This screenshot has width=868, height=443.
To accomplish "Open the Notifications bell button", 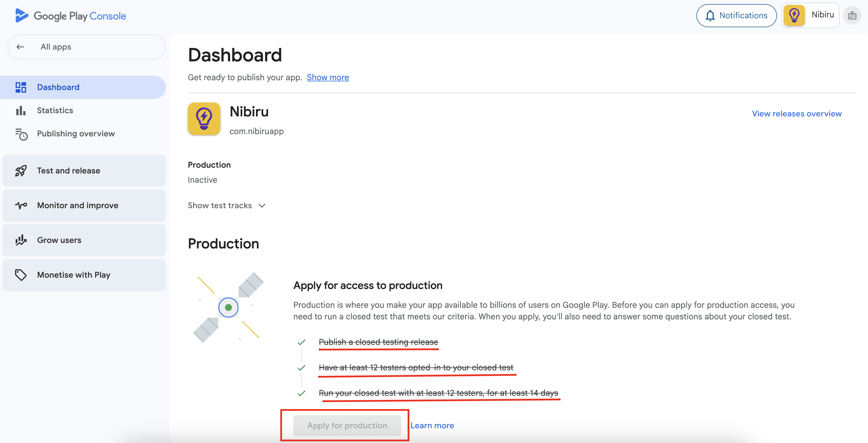I will 736,15.
